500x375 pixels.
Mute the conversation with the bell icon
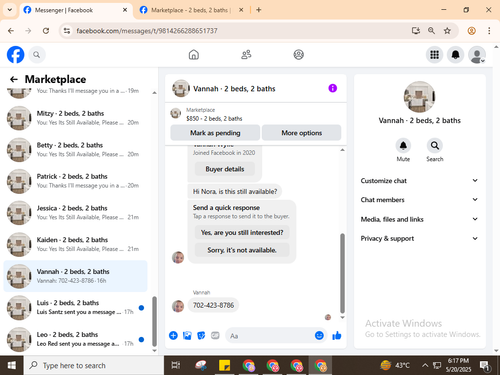pos(403,146)
